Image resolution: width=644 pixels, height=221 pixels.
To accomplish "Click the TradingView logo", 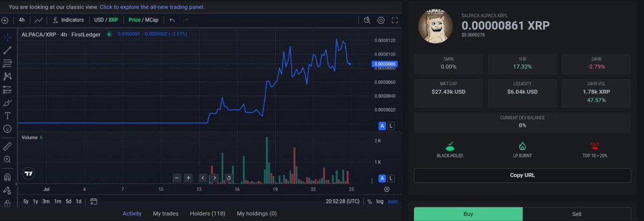I will 29,174.
